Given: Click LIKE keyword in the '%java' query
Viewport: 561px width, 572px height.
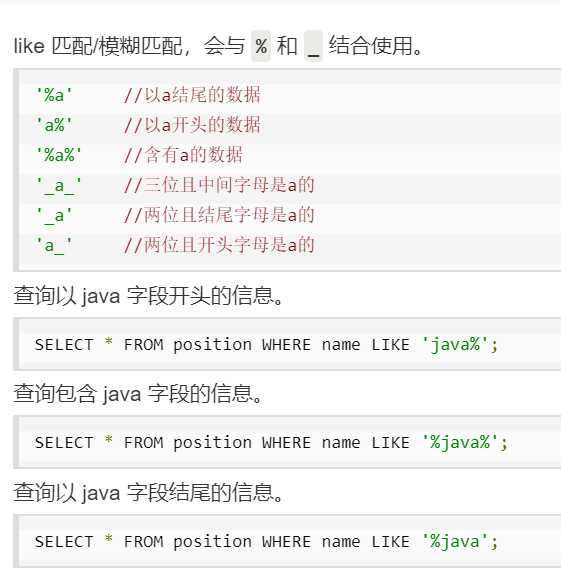Looking at the screenshot, I should [x=390, y=542].
